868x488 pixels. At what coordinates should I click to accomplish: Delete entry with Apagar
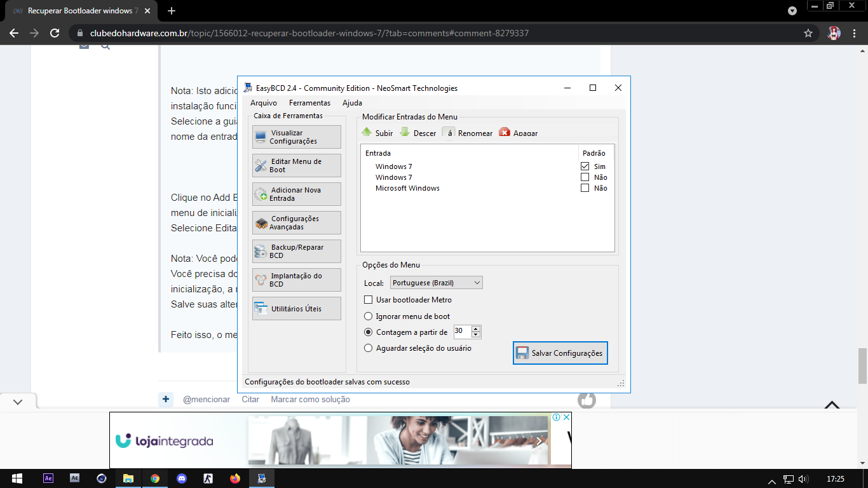(519, 133)
